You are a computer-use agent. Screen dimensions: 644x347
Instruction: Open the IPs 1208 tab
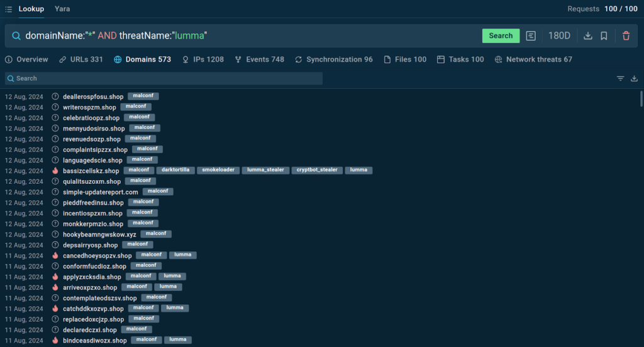[203, 59]
